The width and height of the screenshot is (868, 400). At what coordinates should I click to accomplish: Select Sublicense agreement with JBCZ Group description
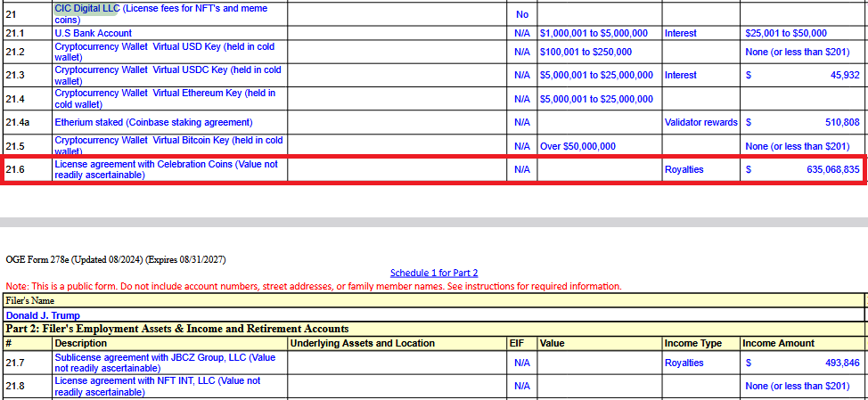pyautogui.click(x=165, y=363)
